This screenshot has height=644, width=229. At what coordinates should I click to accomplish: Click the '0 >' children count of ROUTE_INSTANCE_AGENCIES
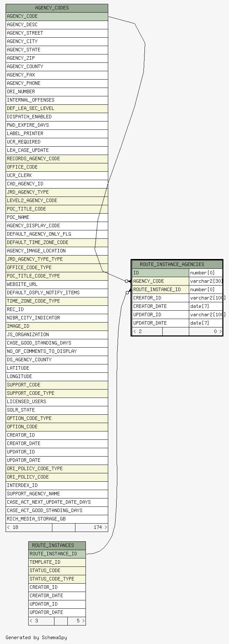click(x=206, y=331)
